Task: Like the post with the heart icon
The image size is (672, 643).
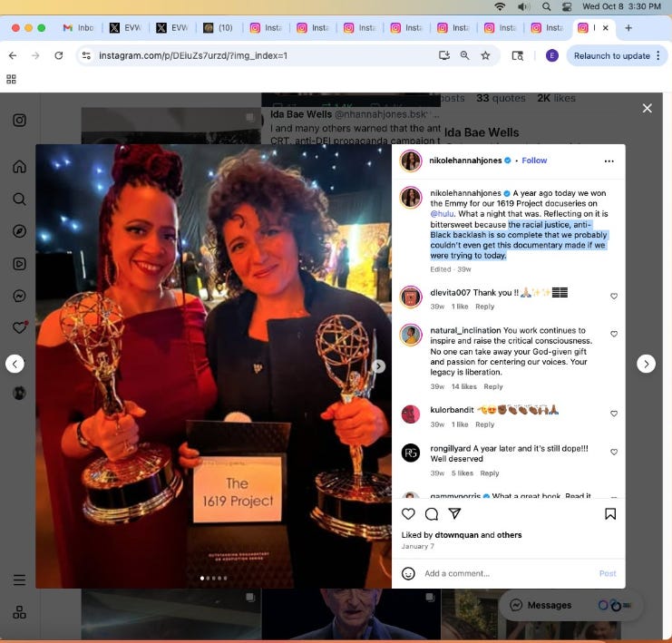Action: [408, 513]
